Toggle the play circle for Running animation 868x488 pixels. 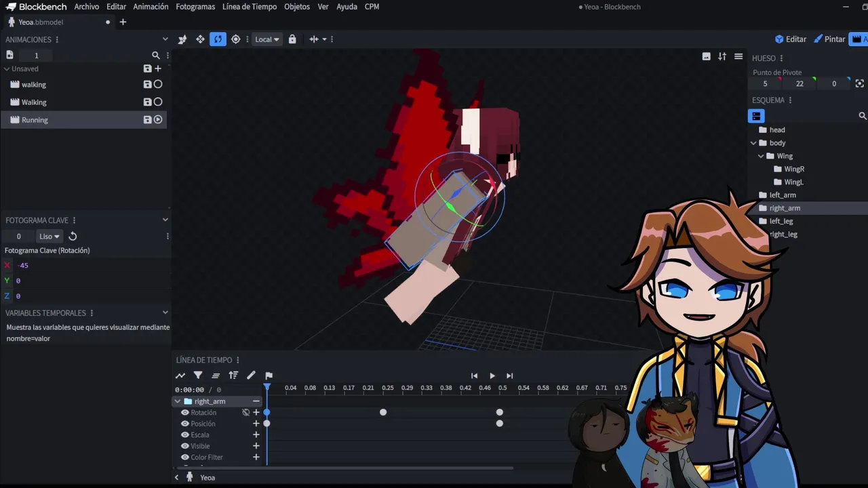158,119
